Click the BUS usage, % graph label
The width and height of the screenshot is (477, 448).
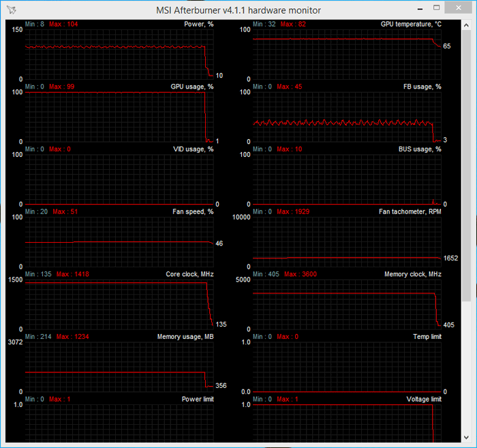(x=420, y=149)
